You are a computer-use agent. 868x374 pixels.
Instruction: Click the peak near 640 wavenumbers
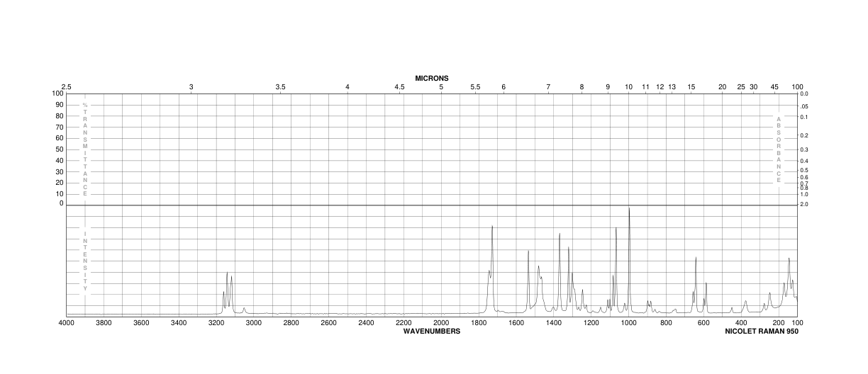pyautogui.click(x=696, y=283)
